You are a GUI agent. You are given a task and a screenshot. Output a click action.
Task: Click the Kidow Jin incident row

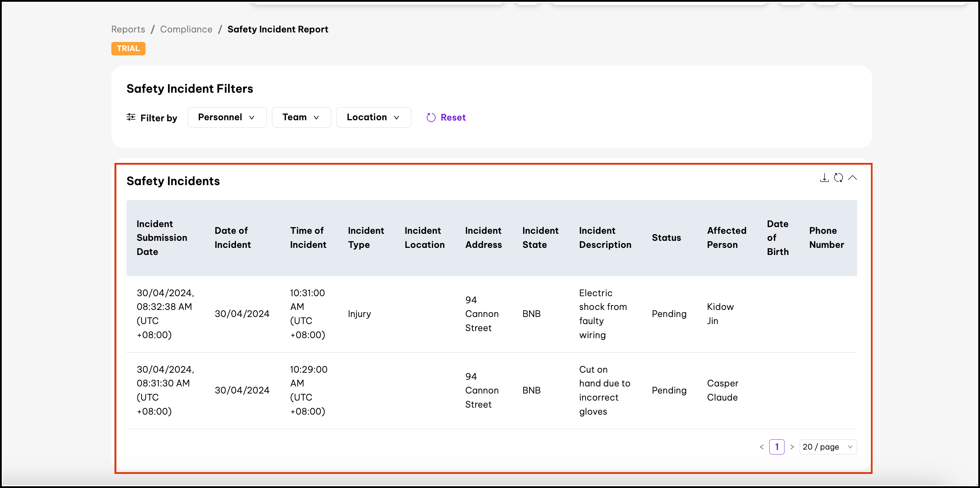pyautogui.click(x=491, y=314)
